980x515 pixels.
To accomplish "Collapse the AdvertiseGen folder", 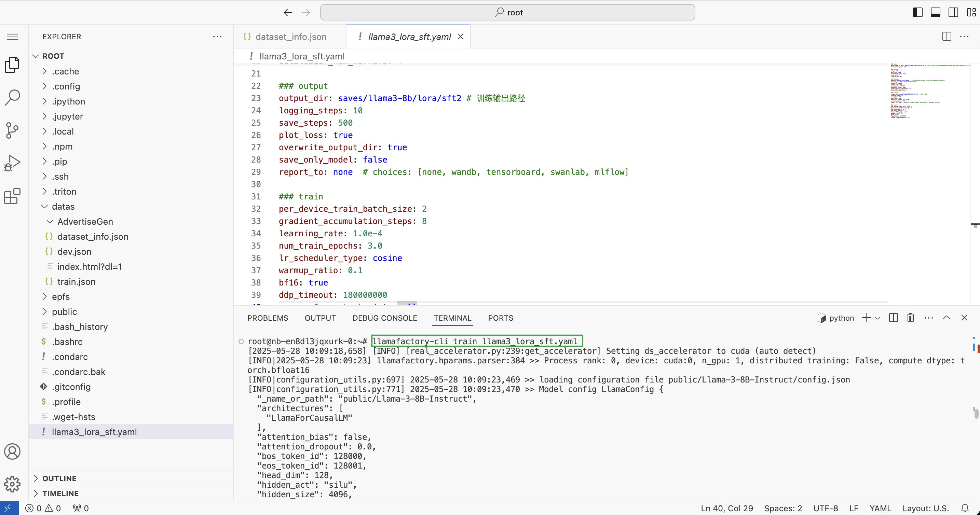I will [x=131, y=221].
